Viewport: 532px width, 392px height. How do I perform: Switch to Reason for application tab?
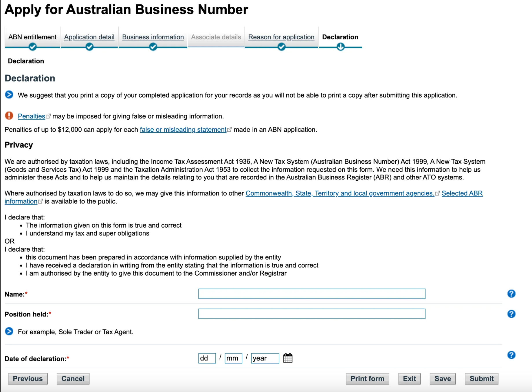pos(281,37)
